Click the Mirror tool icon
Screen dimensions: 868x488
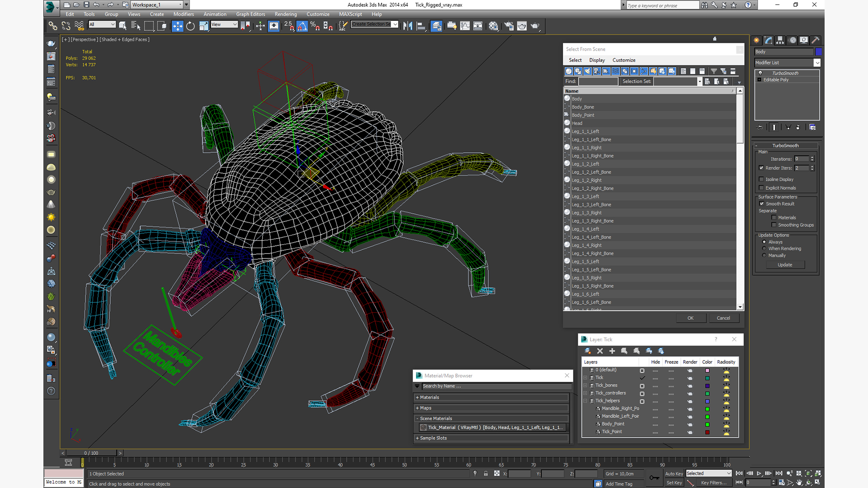(x=408, y=26)
